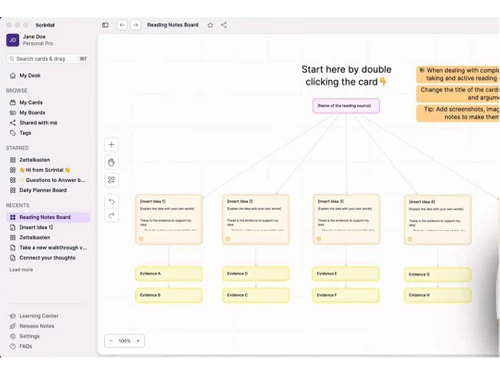Screen dimensions: 500x375
Task: Open Take a new walkthrough card
Action: 53,248
